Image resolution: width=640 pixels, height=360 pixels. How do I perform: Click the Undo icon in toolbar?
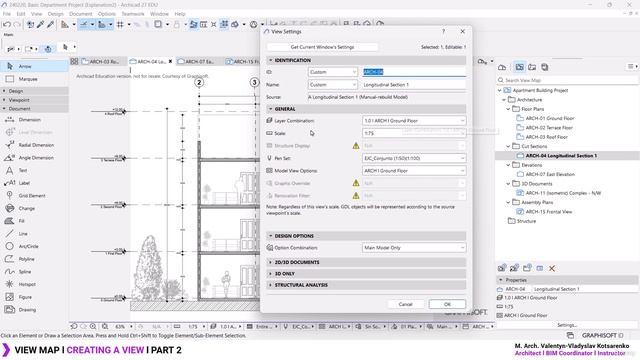[7, 24]
